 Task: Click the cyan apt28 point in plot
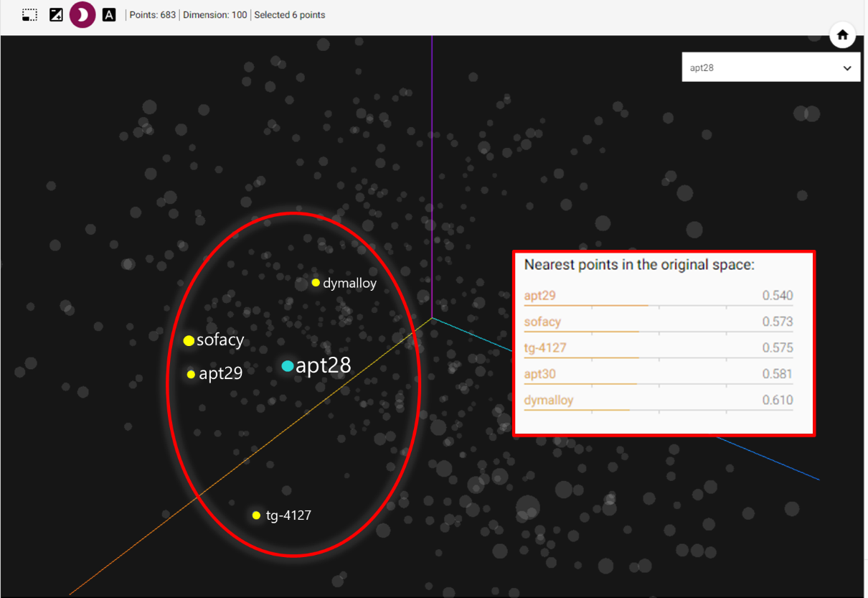288,366
